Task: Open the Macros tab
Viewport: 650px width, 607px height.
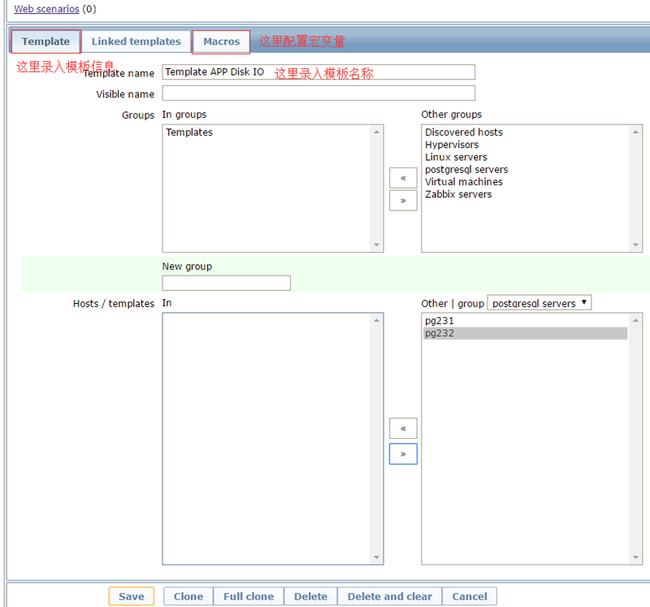Action: click(221, 42)
